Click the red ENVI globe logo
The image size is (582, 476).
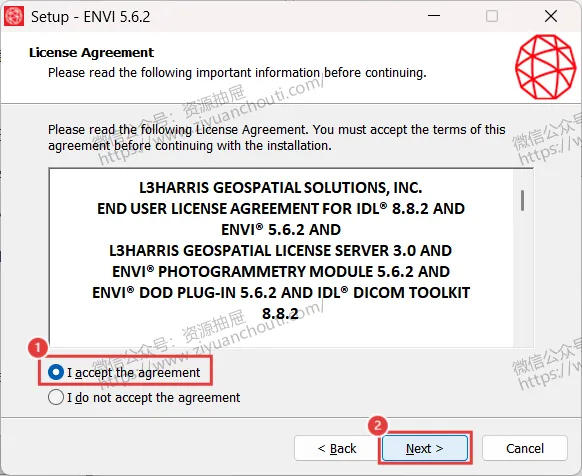pos(545,67)
